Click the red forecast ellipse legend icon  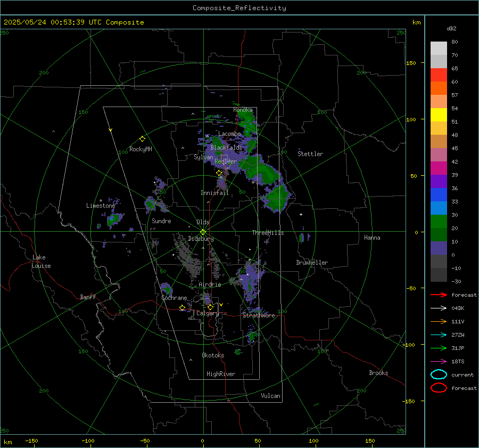click(439, 388)
